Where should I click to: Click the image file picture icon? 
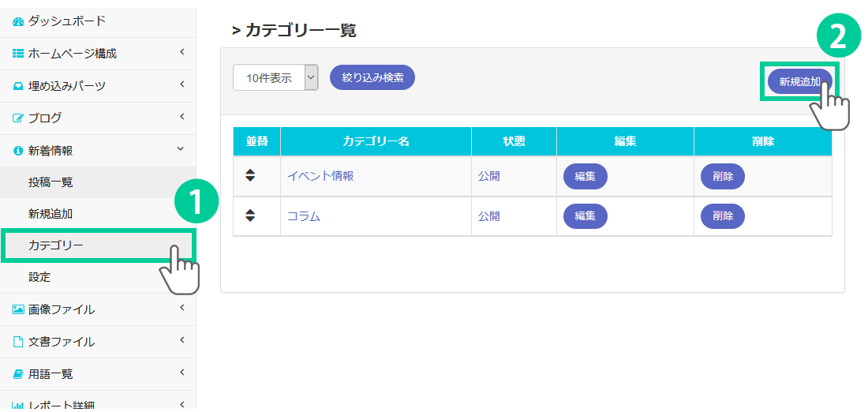pos(18,309)
